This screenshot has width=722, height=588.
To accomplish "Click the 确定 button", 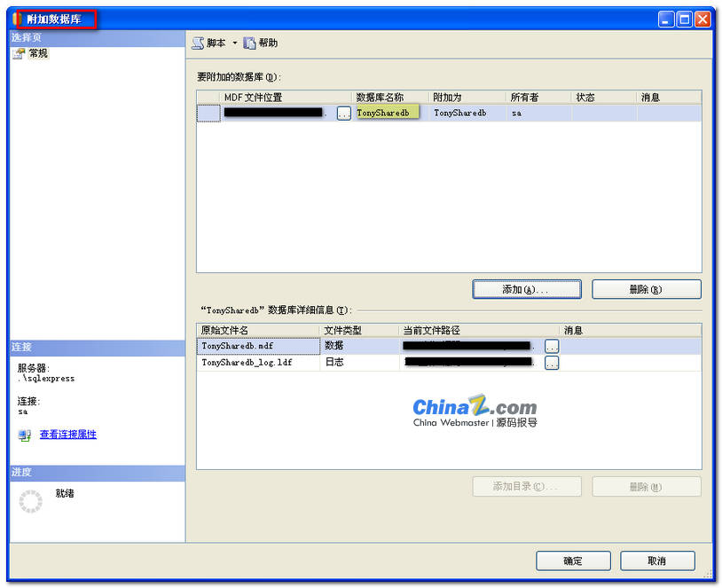I will (573, 561).
